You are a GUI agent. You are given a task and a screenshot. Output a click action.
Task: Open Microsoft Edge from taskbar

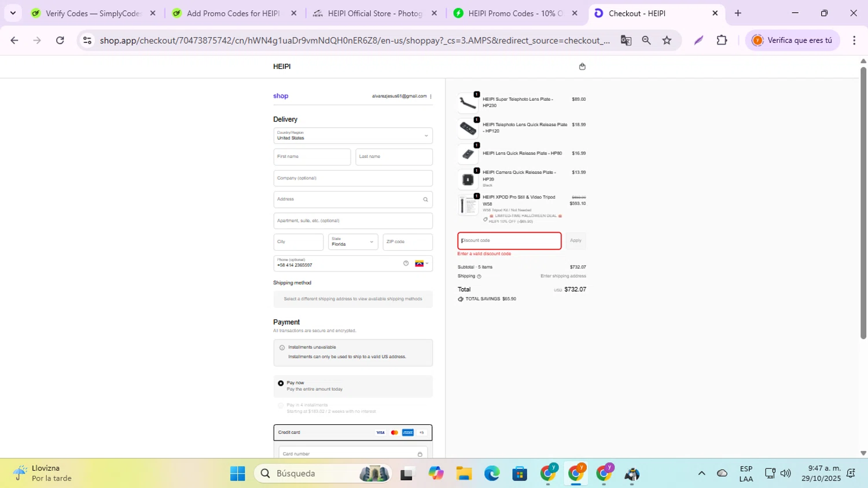pos(492,474)
